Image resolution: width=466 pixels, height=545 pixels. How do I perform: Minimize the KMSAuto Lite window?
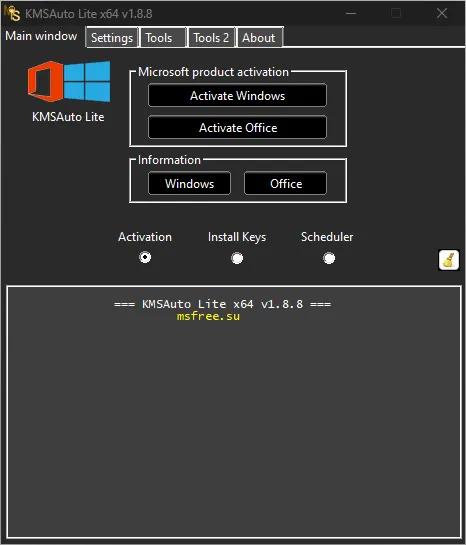pyautogui.click(x=351, y=14)
